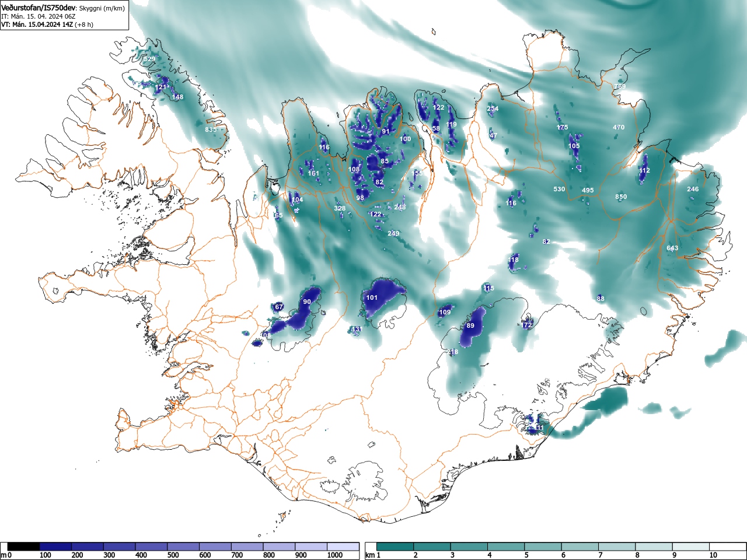The width and height of the screenshot is (747, 560).
Task: Click the visibility value '328' on the map
Action: (340, 208)
